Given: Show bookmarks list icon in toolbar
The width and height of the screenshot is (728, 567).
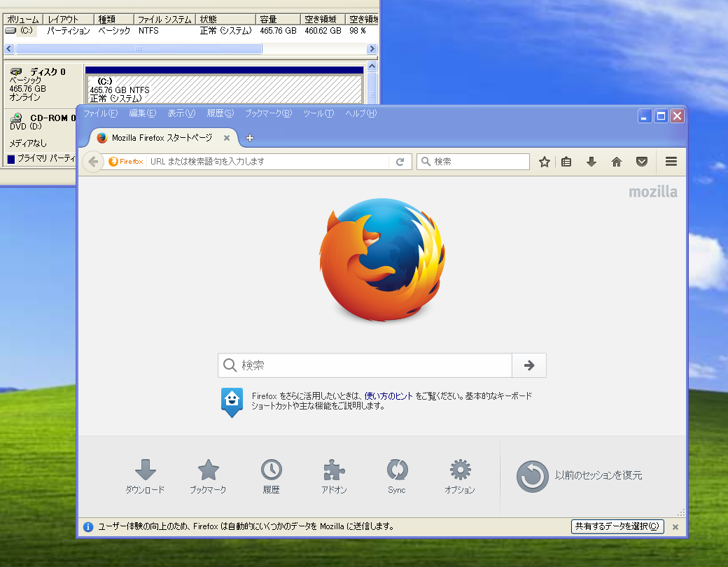Looking at the screenshot, I should click(566, 162).
